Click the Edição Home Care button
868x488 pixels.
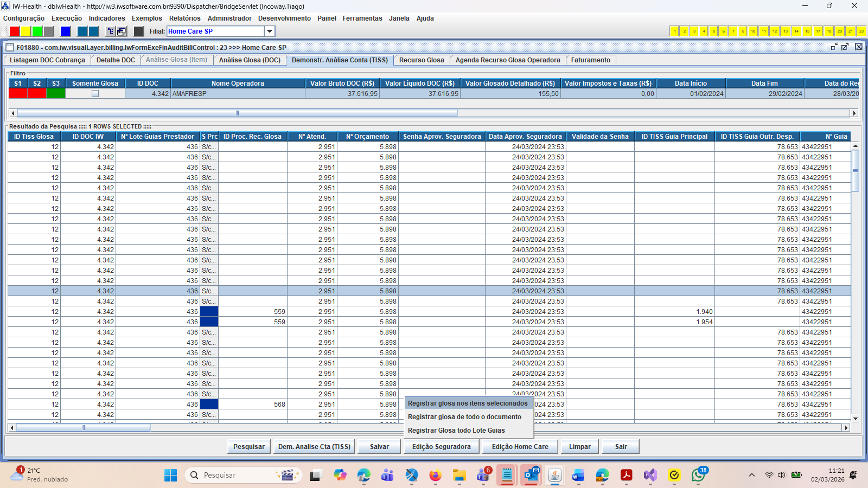(x=520, y=447)
